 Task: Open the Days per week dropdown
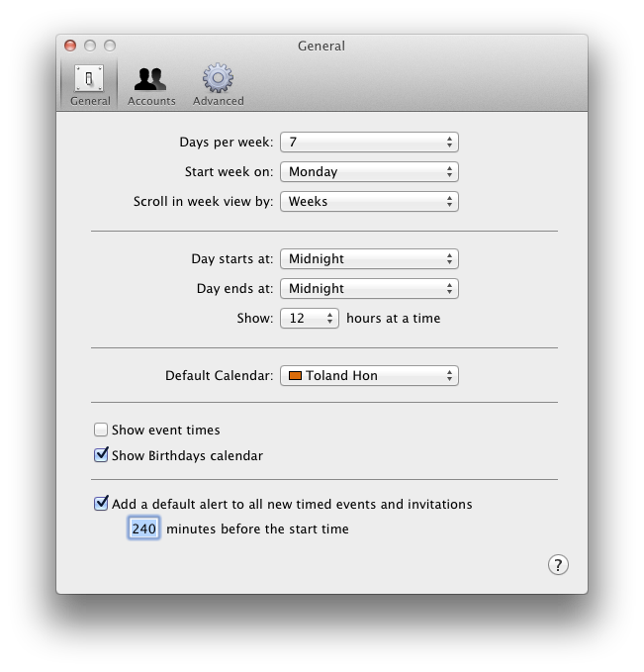click(369, 143)
